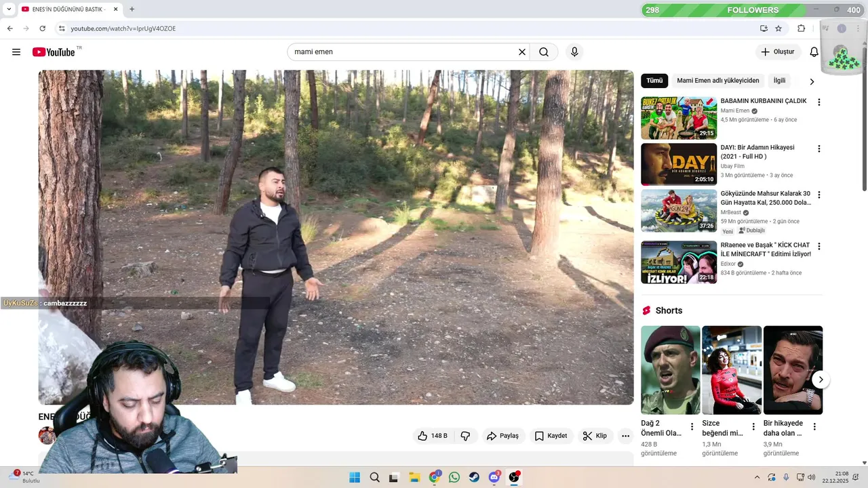Open options for RRaenee ve Başak video
Screen dimensions: 868x488
click(818, 246)
